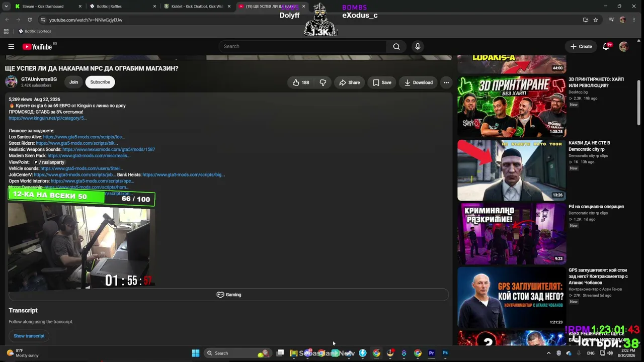Grab the page vertical scrollbar
644x362 pixels.
point(639,102)
